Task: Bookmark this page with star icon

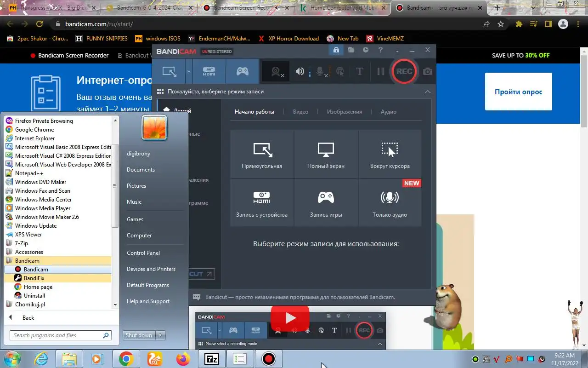Action: pos(501,24)
